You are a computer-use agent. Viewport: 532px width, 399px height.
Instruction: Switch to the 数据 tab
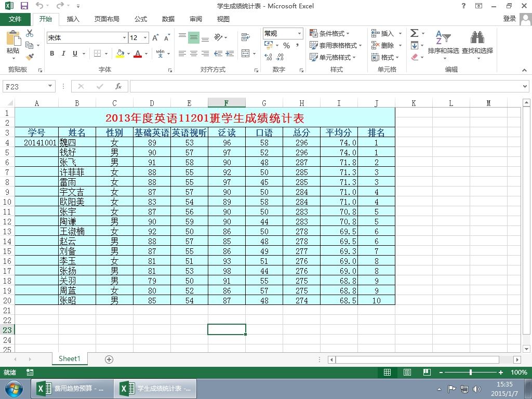168,19
